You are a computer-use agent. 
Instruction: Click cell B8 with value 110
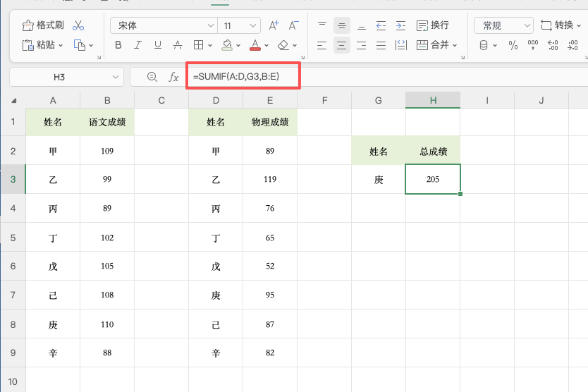(x=107, y=324)
